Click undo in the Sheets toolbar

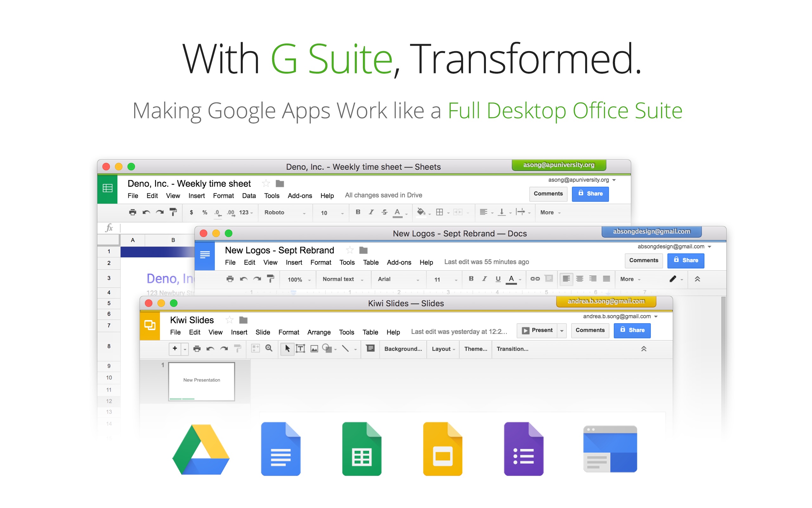146,212
